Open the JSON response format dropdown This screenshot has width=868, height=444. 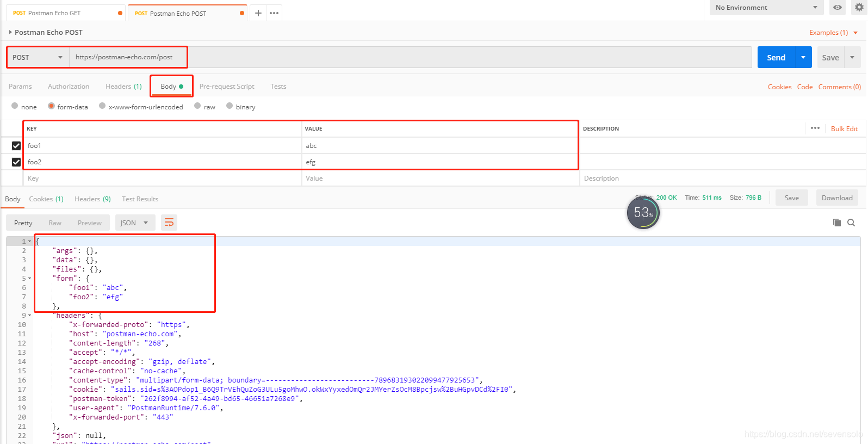(135, 223)
